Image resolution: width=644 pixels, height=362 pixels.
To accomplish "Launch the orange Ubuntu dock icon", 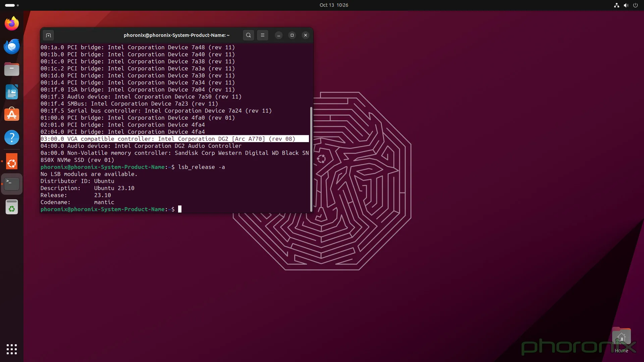I will tap(11, 161).
